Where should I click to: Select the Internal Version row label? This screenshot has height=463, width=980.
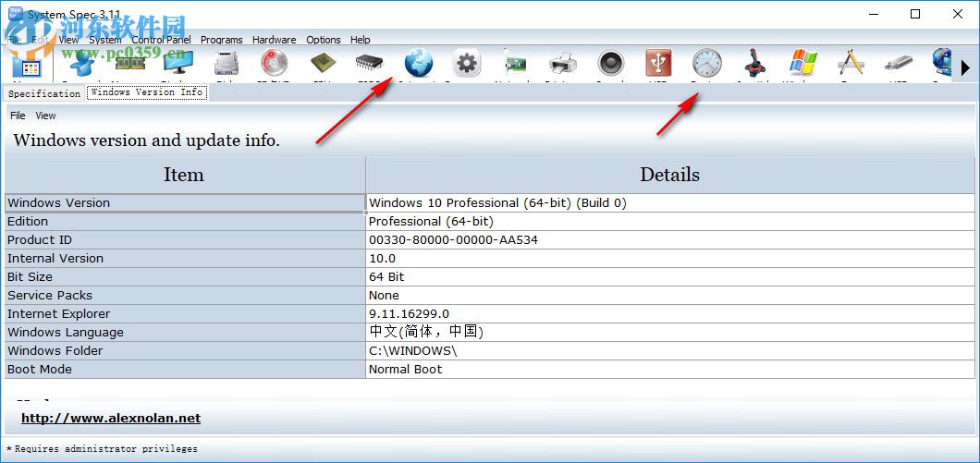185,258
